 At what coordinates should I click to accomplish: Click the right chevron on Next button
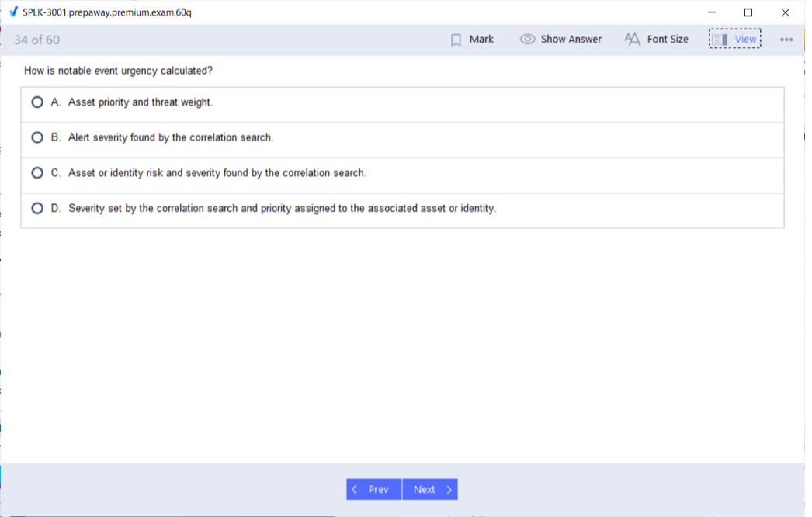pyautogui.click(x=449, y=490)
